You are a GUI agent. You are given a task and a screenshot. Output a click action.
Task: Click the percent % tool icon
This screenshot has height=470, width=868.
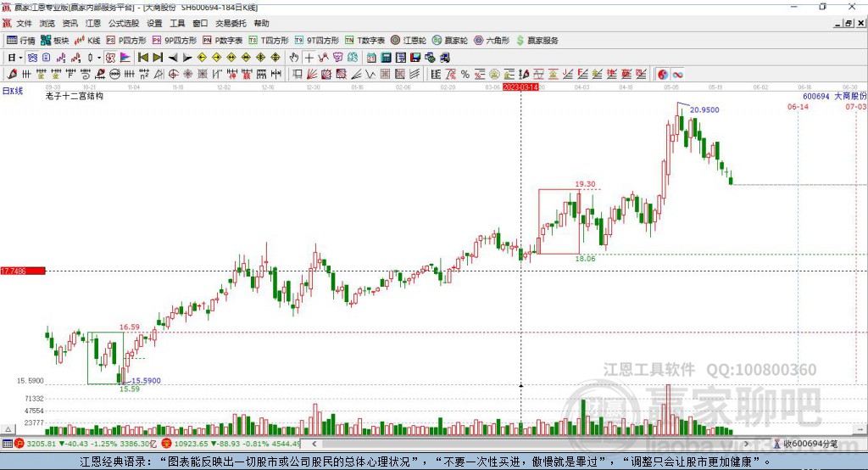(x=465, y=75)
